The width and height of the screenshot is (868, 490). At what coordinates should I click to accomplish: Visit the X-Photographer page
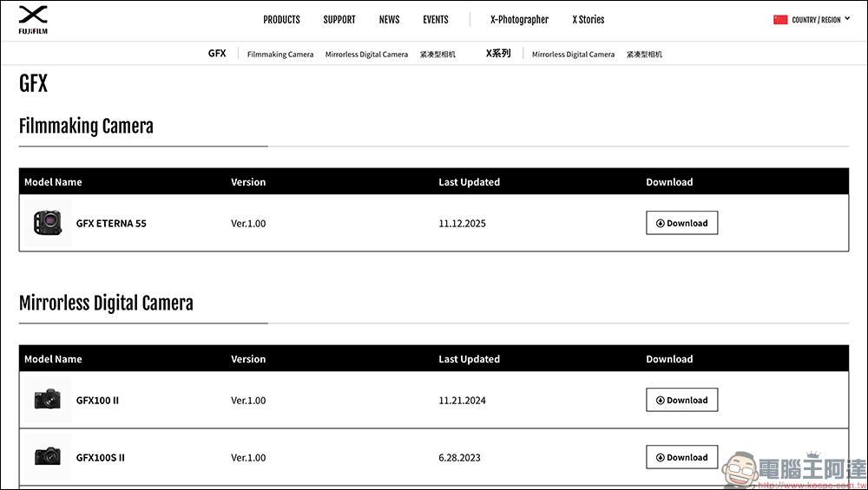click(519, 19)
